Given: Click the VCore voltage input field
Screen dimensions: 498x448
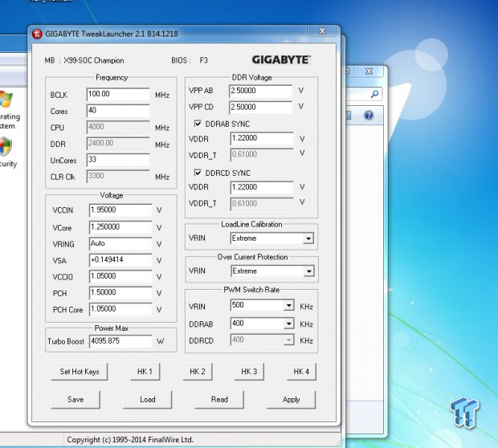Looking at the screenshot, I should [x=120, y=227].
